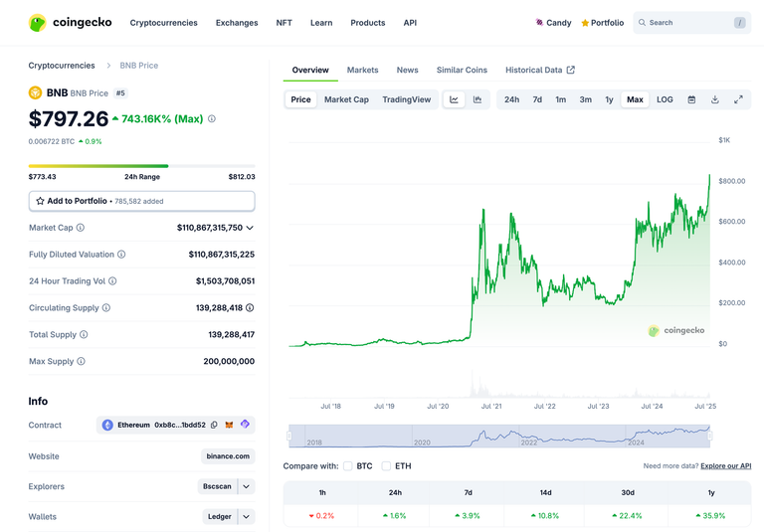Show the Price chart
Viewport: 764px width, 532px height.
pos(300,99)
